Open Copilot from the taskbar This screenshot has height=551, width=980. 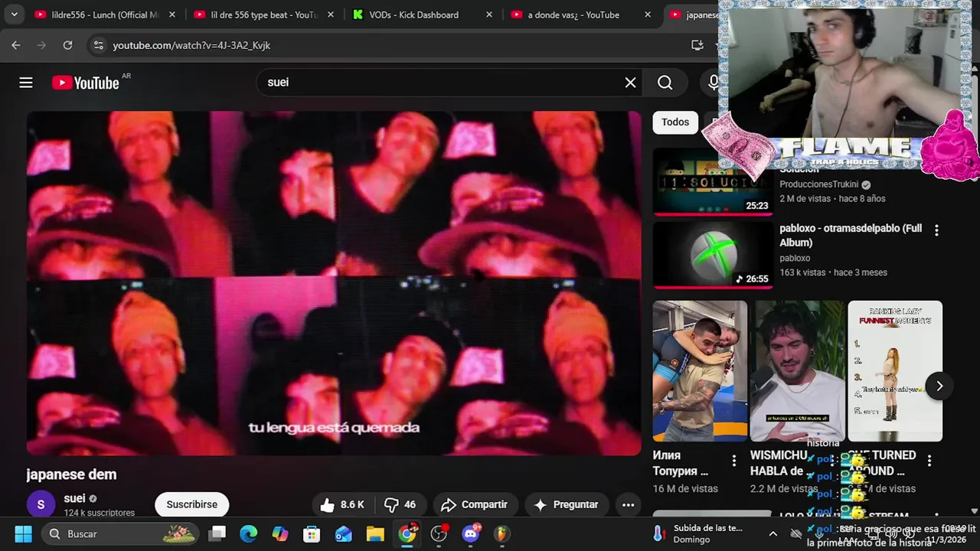click(280, 533)
